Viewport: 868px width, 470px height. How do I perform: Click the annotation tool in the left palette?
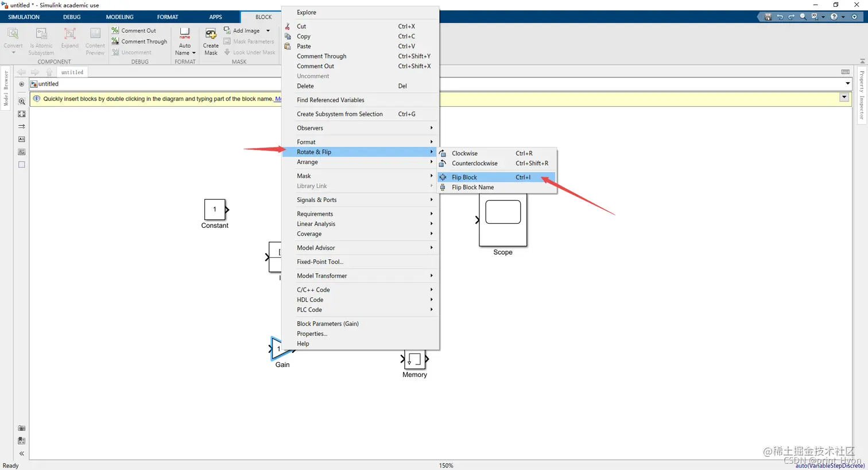22,139
